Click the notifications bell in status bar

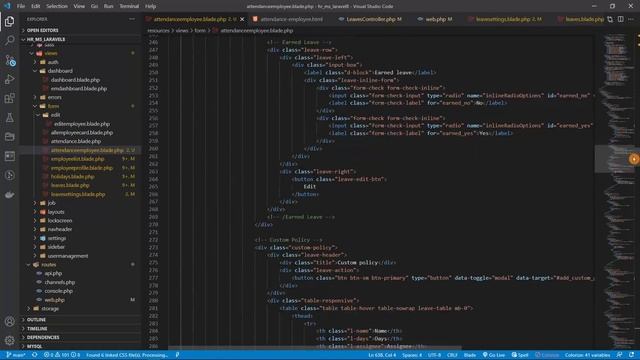point(631,355)
